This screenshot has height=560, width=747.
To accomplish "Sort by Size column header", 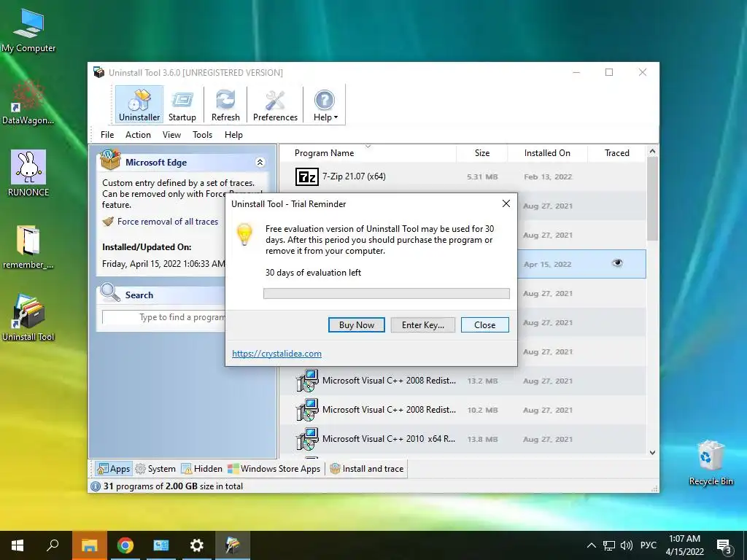I will 482,153.
